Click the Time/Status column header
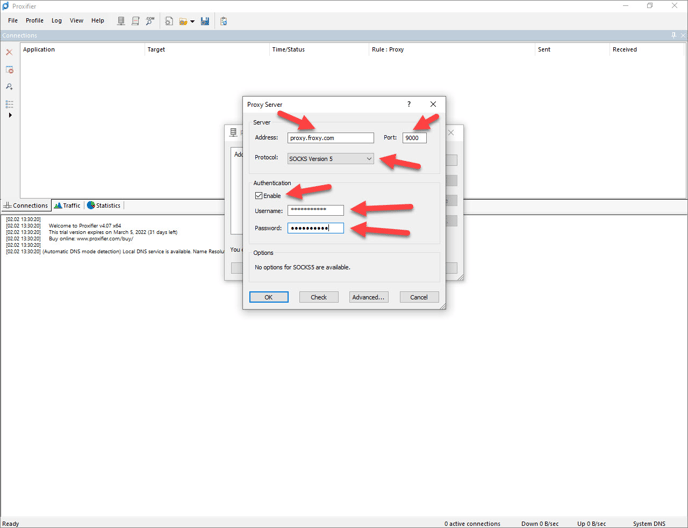The width and height of the screenshot is (688, 528). 319,50
